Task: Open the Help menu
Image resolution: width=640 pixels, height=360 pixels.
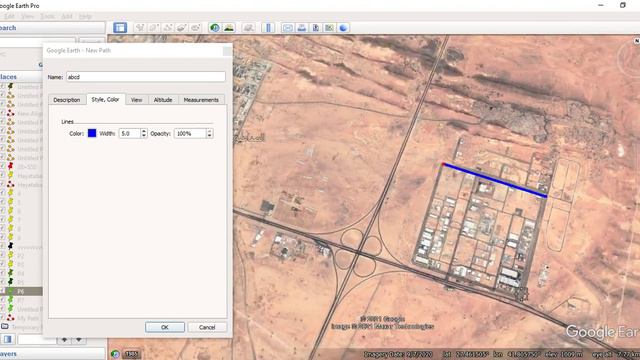Action: pyautogui.click(x=85, y=16)
